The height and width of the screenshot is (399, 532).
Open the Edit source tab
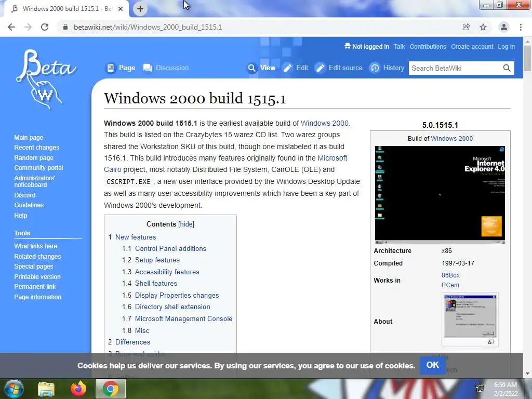[339, 68]
